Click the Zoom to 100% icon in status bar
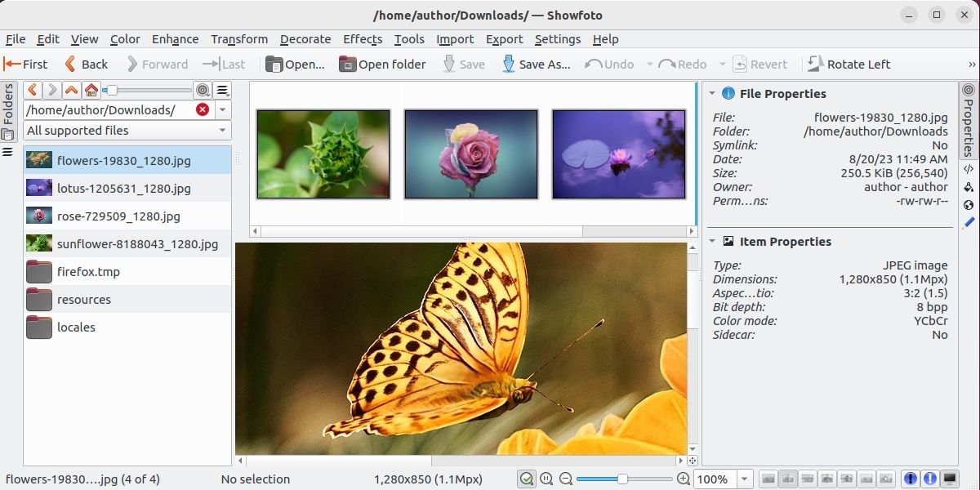The width and height of the screenshot is (980, 490). (x=547, y=479)
